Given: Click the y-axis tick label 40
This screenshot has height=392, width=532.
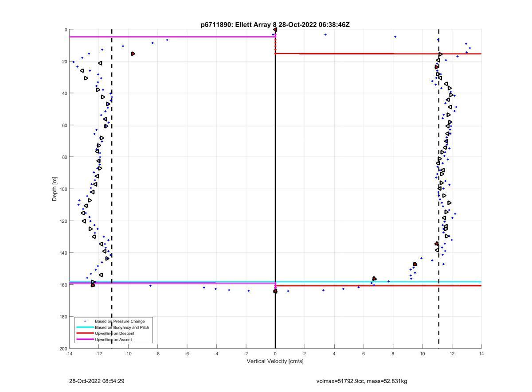Looking at the screenshot, I should click(64, 93).
